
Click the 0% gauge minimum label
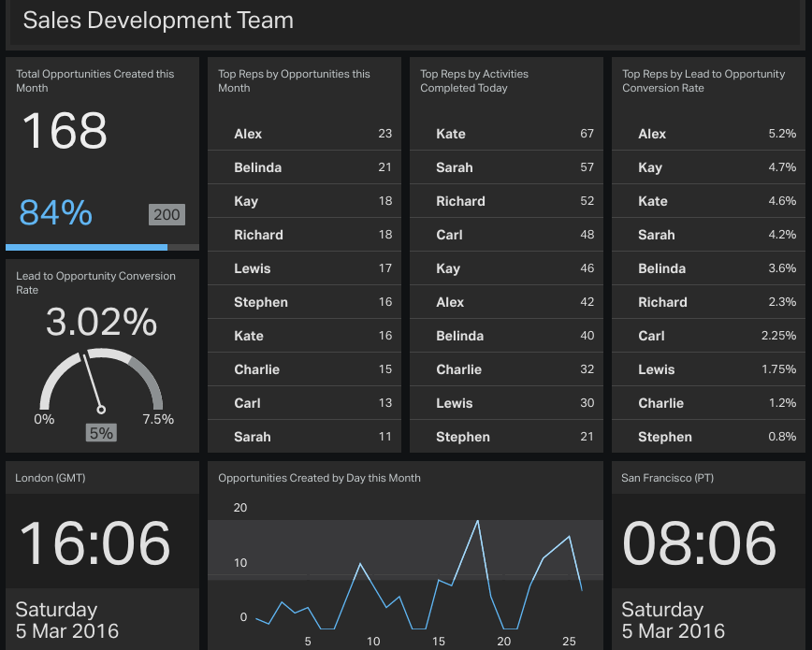44,420
